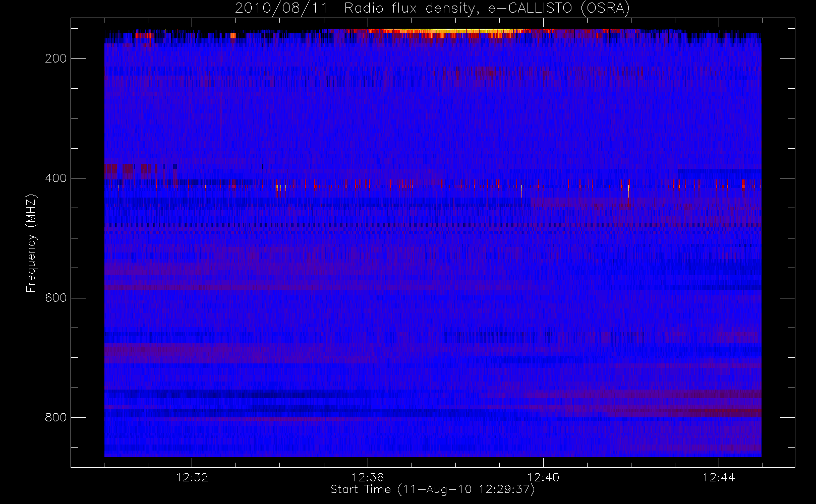Click the 12:40 time tick label

[x=543, y=477]
